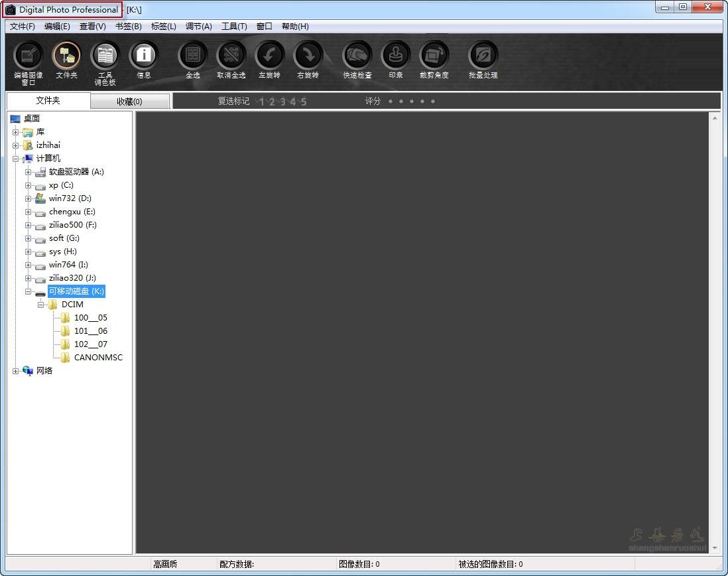Click the scroll up arrow of image area
Image resolution: width=728 pixels, height=576 pixels.
pyautogui.click(x=715, y=118)
